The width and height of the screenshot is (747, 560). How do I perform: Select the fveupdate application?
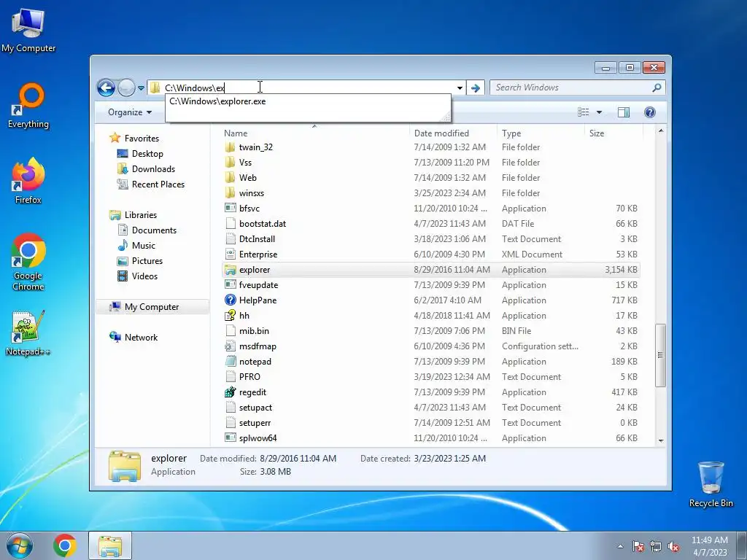coord(258,285)
